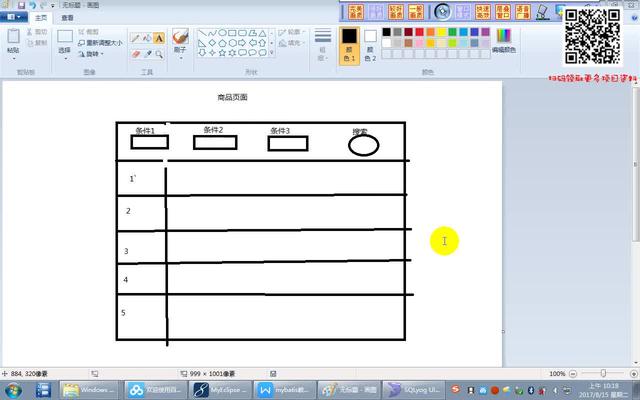Select the Magnifier tool
640x400 pixels.
click(x=159, y=54)
